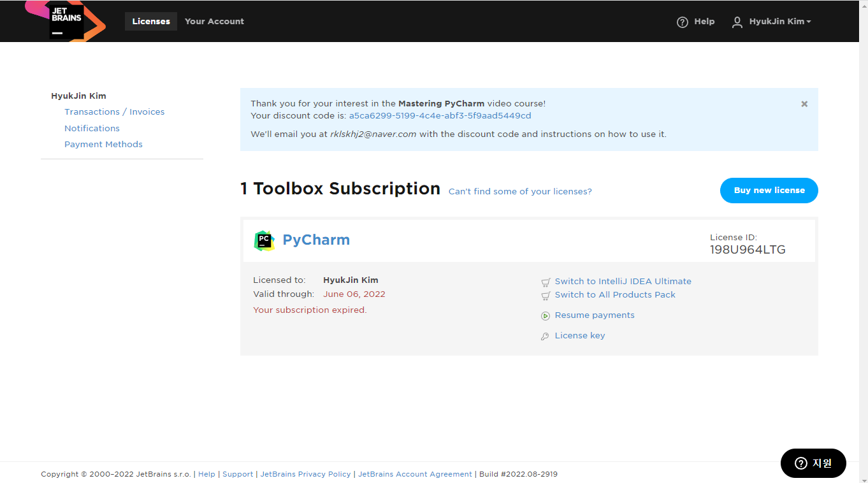Click the "June 06, 2022" valid-through date
This screenshot has height=483, width=868.
pyautogui.click(x=354, y=294)
